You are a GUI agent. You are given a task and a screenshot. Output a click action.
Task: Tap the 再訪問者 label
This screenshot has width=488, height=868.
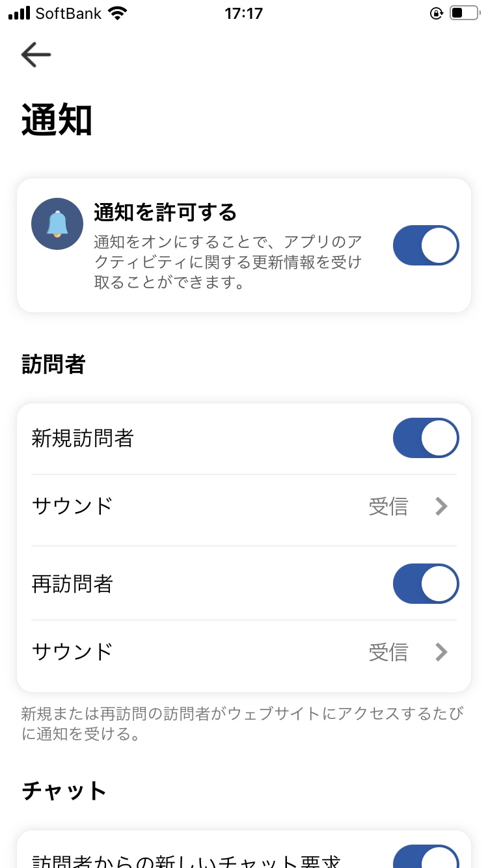72,584
